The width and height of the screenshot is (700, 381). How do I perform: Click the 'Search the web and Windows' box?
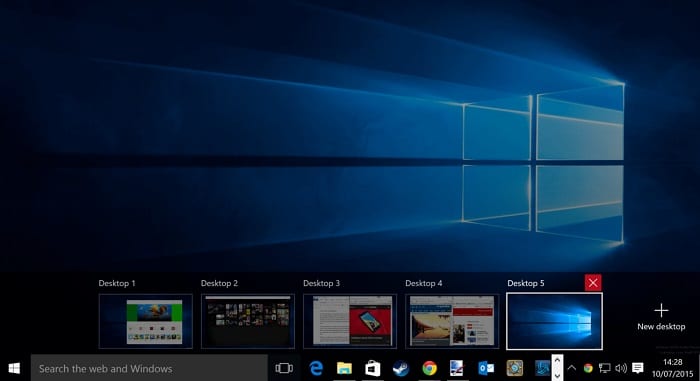coord(149,368)
